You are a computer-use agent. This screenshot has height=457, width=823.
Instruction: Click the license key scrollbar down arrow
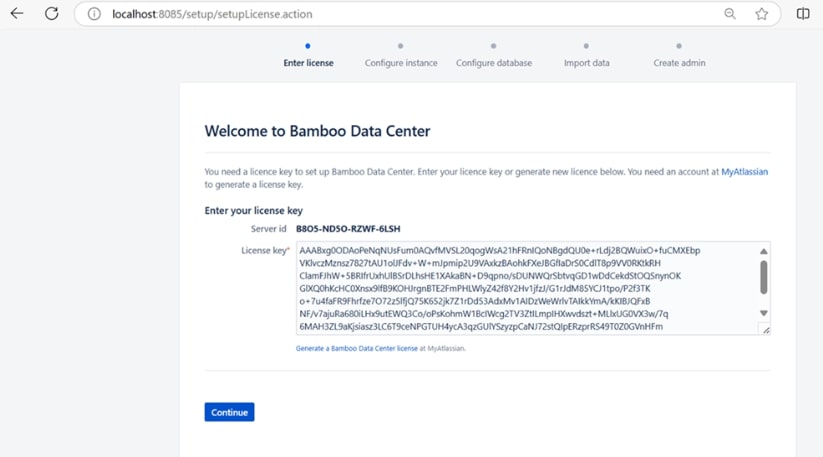point(764,313)
